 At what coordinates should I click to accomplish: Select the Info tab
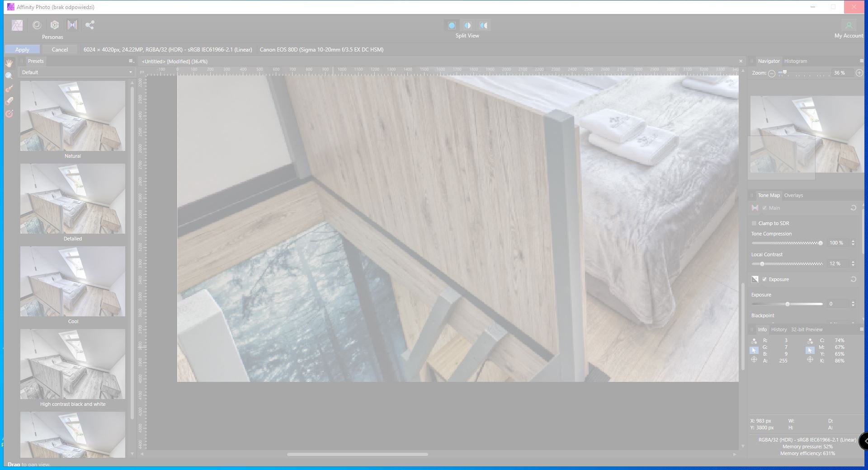point(762,329)
